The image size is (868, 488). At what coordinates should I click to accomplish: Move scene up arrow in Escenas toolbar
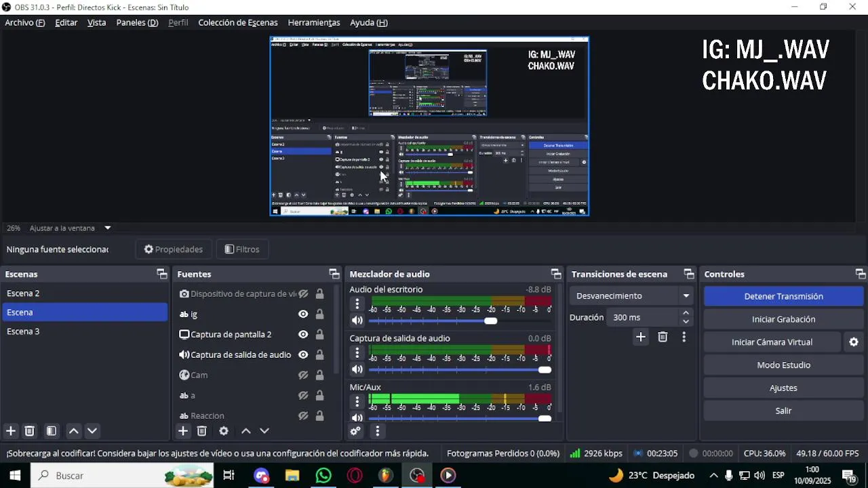(74, 431)
